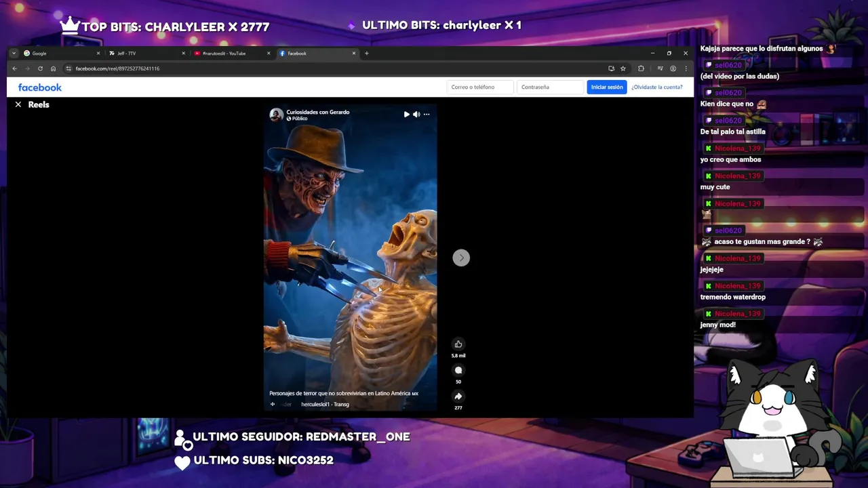Click the address bar URL
Image resolution: width=868 pixels, height=488 pixels.
tap(117, 68)
